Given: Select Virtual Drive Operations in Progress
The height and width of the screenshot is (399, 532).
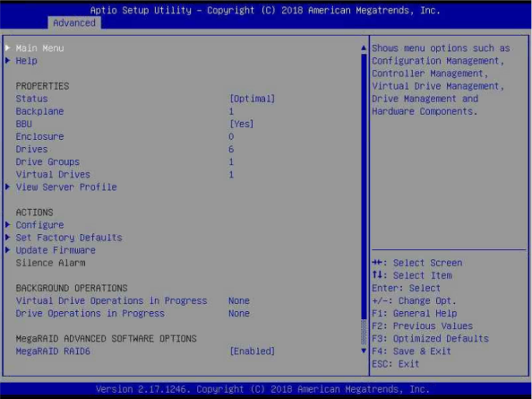Looking at the screenshot, I should 111,301.
